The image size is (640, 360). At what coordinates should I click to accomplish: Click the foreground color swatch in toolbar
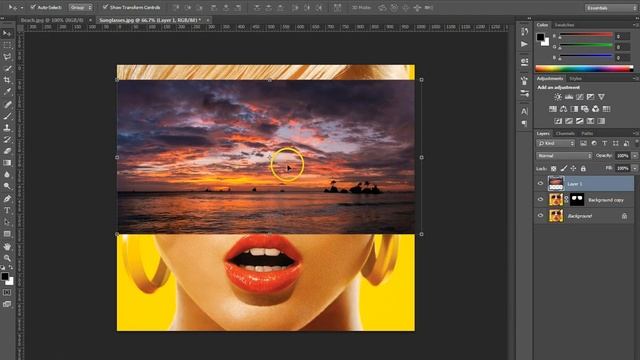click(5, 276)
